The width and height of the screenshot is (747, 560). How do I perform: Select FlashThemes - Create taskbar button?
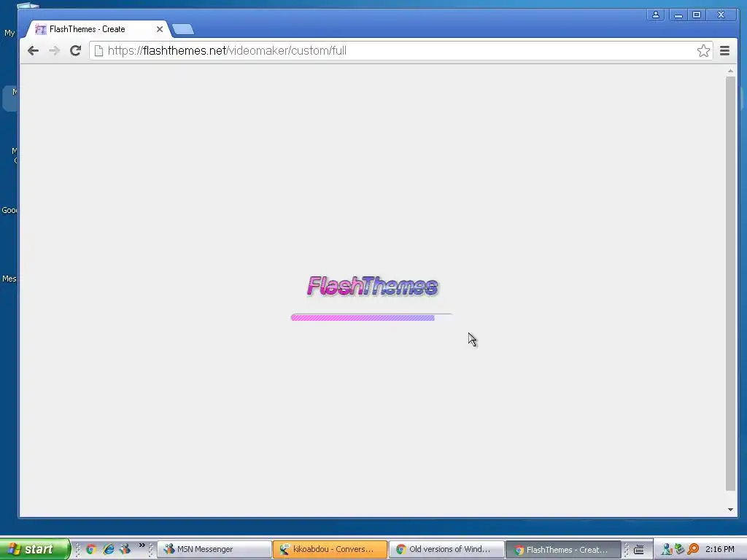coord(563,550)
